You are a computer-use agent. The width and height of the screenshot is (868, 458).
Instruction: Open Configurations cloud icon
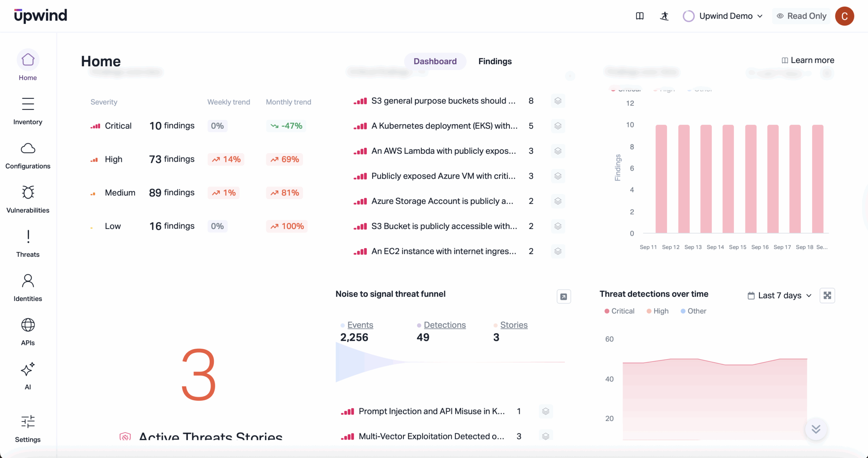coord(28,149)
